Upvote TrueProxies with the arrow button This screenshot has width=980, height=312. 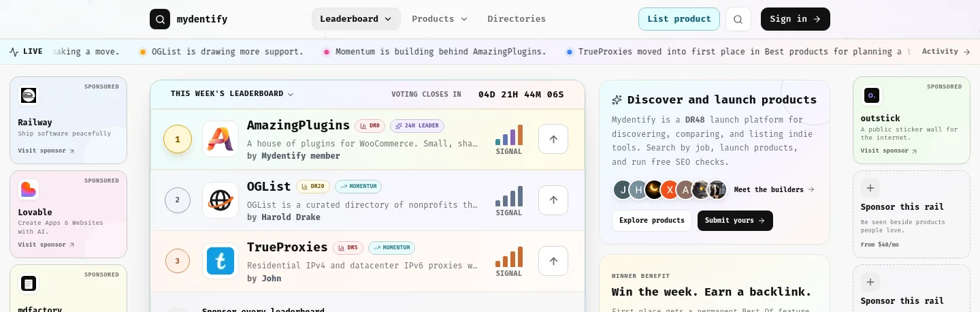[553, 260]
